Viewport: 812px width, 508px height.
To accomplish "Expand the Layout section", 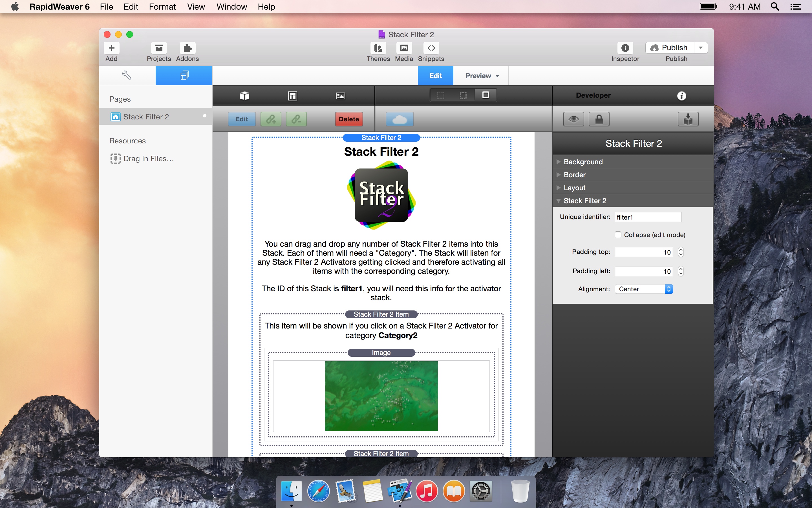I will tap(632, 187).
